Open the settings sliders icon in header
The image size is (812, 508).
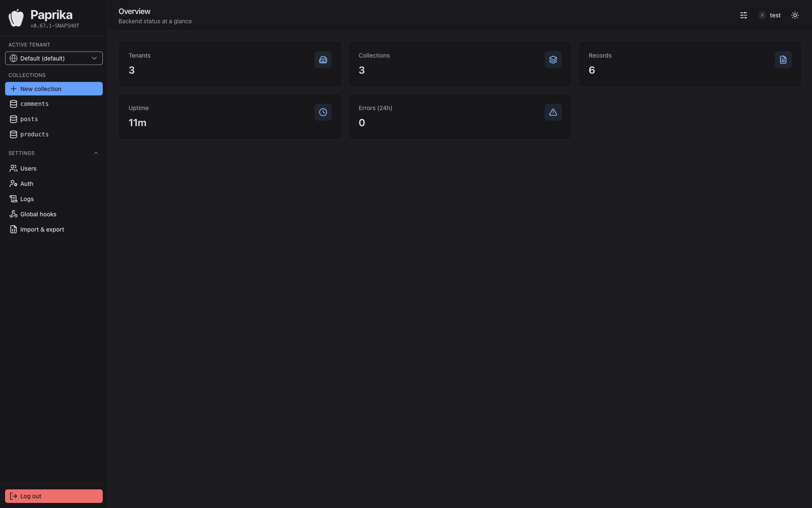[x=743, y=15]
